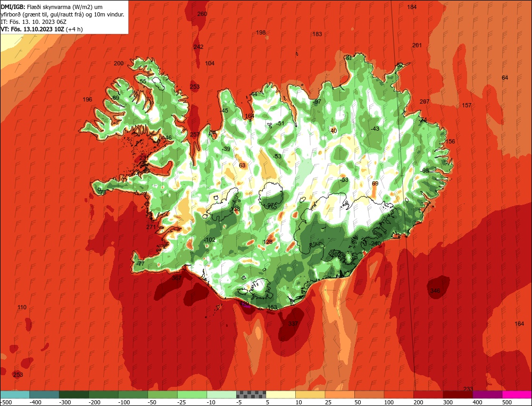The height and width of the screenshot is (406, 532).
Task: Select the light green swatch between -25 and -10
Action: 192,394
